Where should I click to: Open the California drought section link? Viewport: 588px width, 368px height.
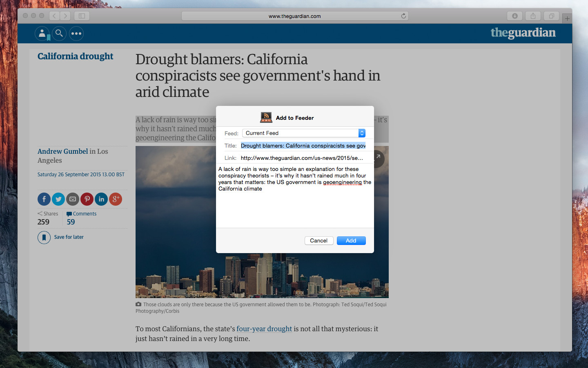[x=75, y=56]
